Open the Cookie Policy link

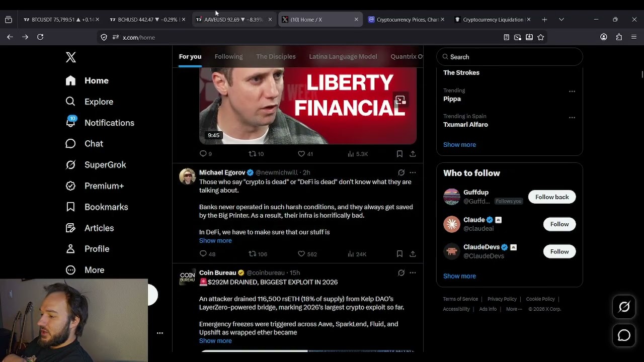pos(540,299)
